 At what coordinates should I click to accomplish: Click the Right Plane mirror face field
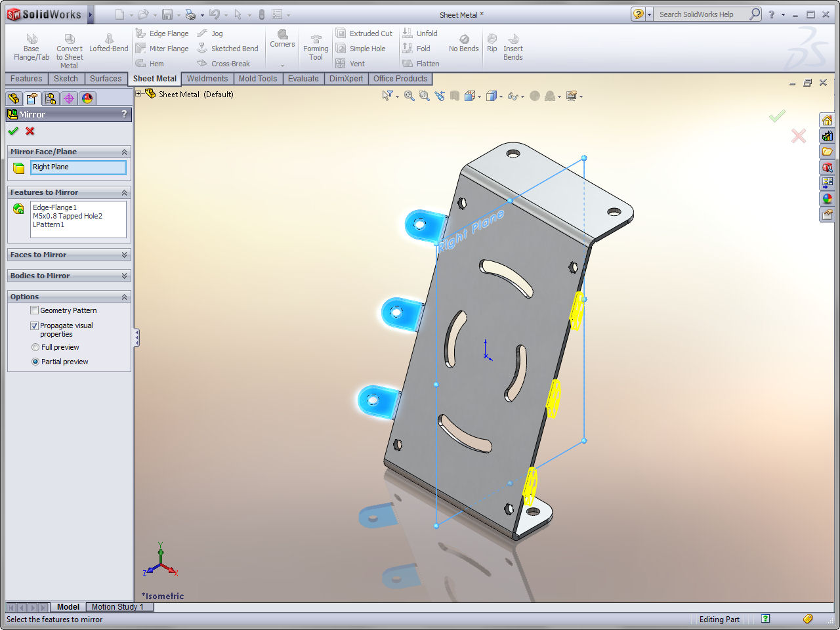pyautogui.click(x=78, y=167)
